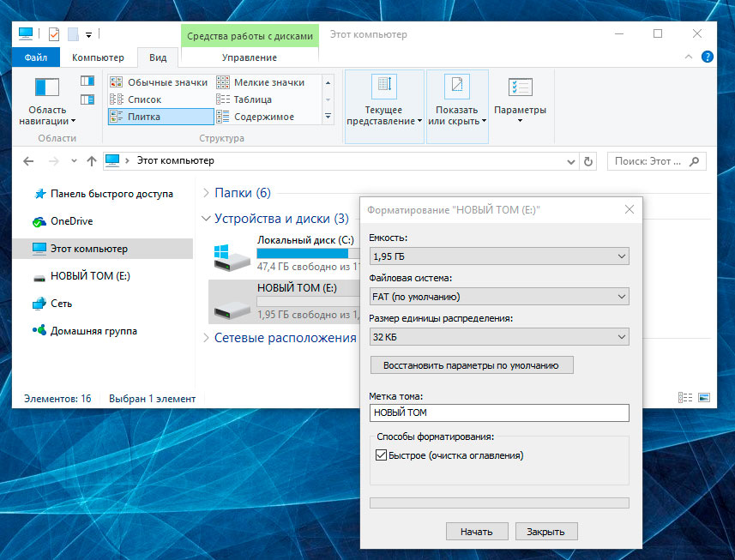
Task: Click the This PC icon in title bar
Action: tap(26, 33)
